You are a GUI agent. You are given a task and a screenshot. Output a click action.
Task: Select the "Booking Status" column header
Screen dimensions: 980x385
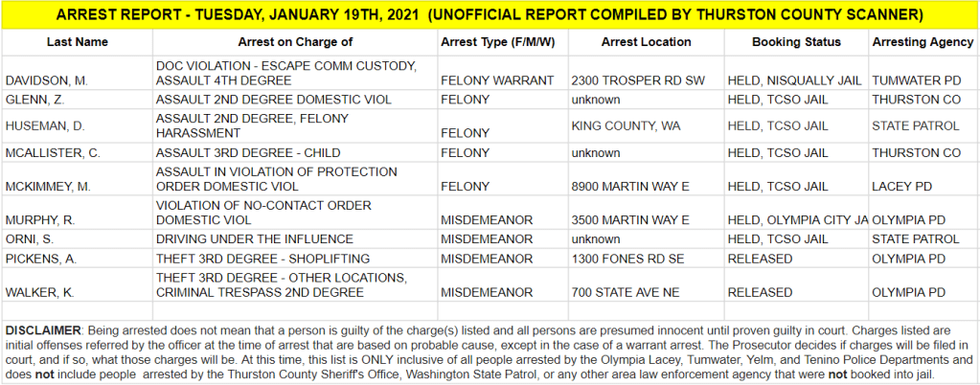796,42
